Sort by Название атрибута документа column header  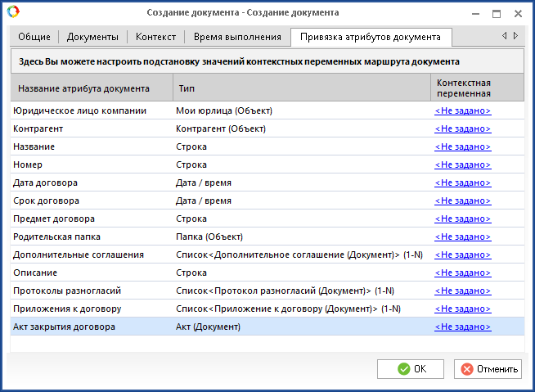coord(83,88)
